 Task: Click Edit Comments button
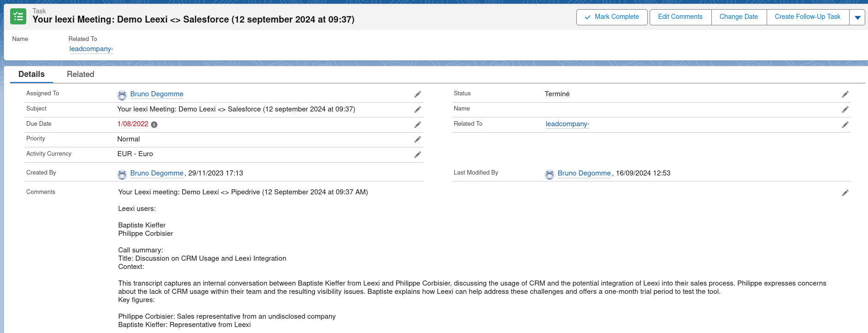click(x=680, y=17)
